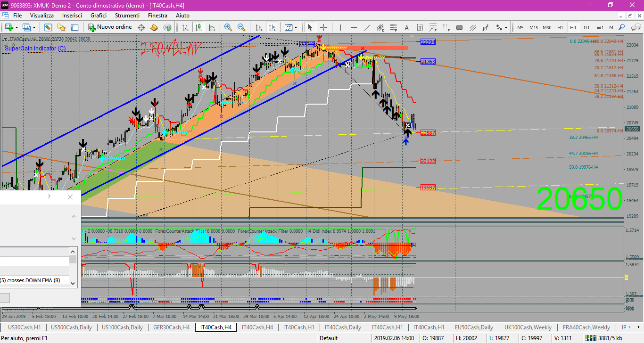This screenshot has width=644, height=343.
Task: Open the magnifier search icon
Action: pos(622,27)
